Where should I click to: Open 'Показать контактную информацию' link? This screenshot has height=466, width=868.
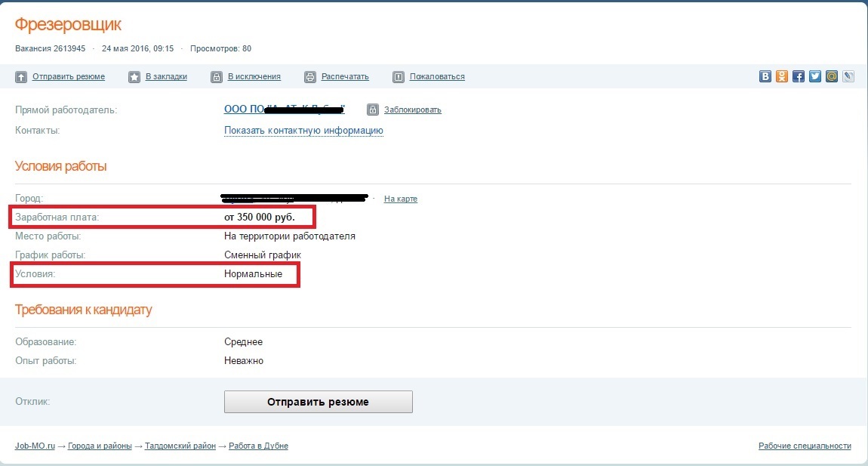click(303, 131)
